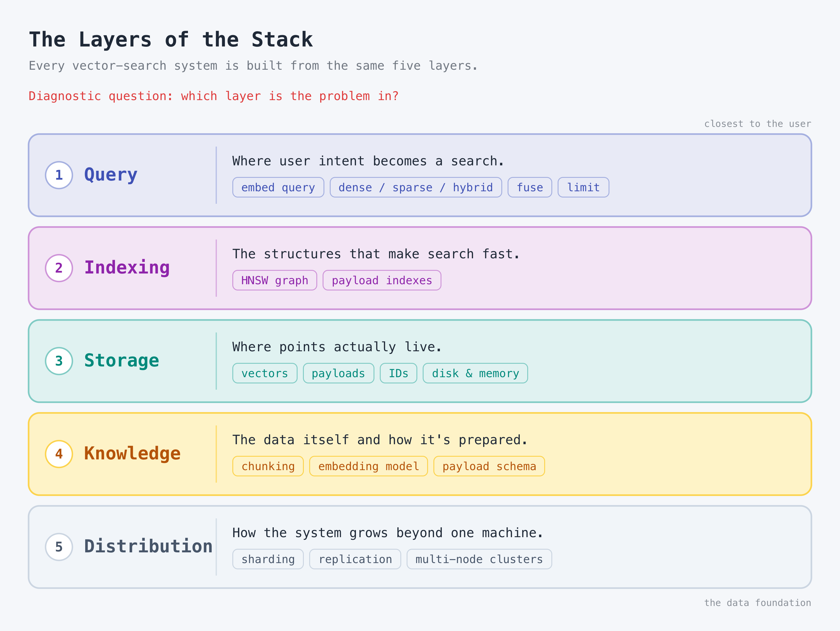
Task: Click the 'fuse' chip
Action: click(x=530, y=187)
